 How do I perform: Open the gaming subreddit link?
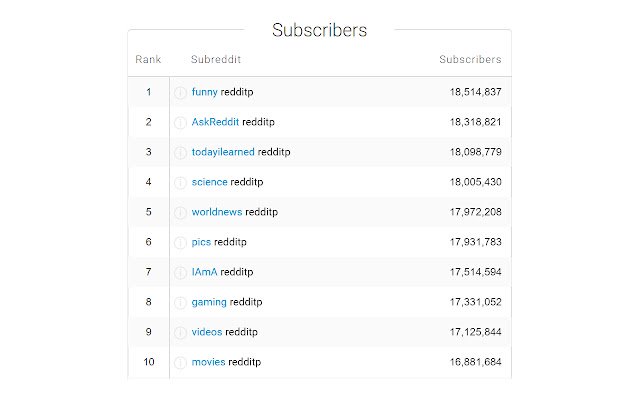pos(209,302)
